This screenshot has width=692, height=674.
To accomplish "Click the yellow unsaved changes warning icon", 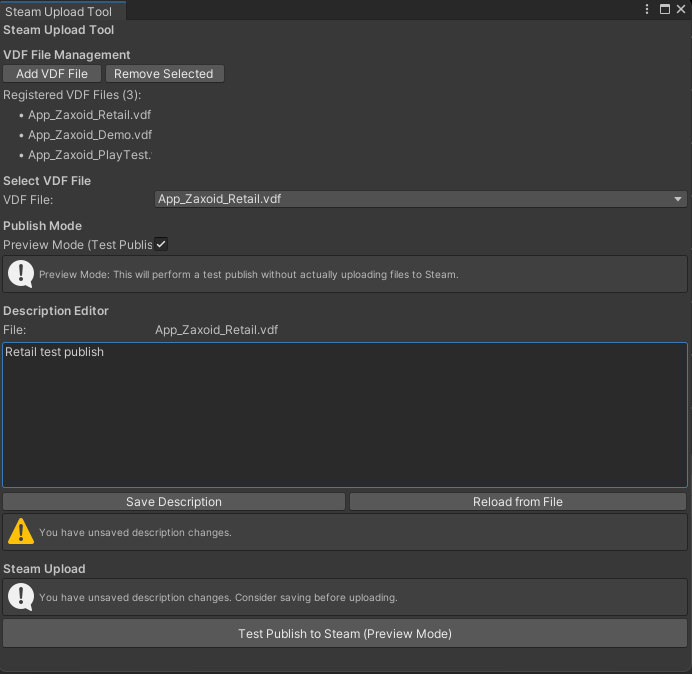I will tap(21, 532).
